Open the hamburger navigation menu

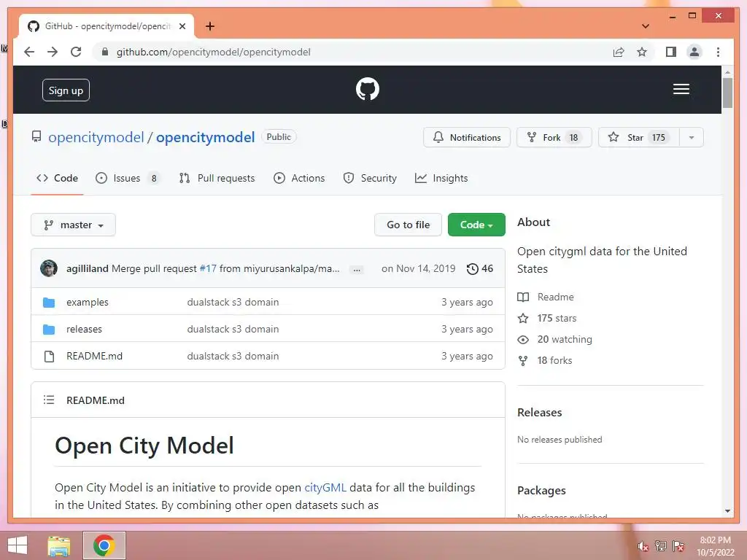(681, 89)
